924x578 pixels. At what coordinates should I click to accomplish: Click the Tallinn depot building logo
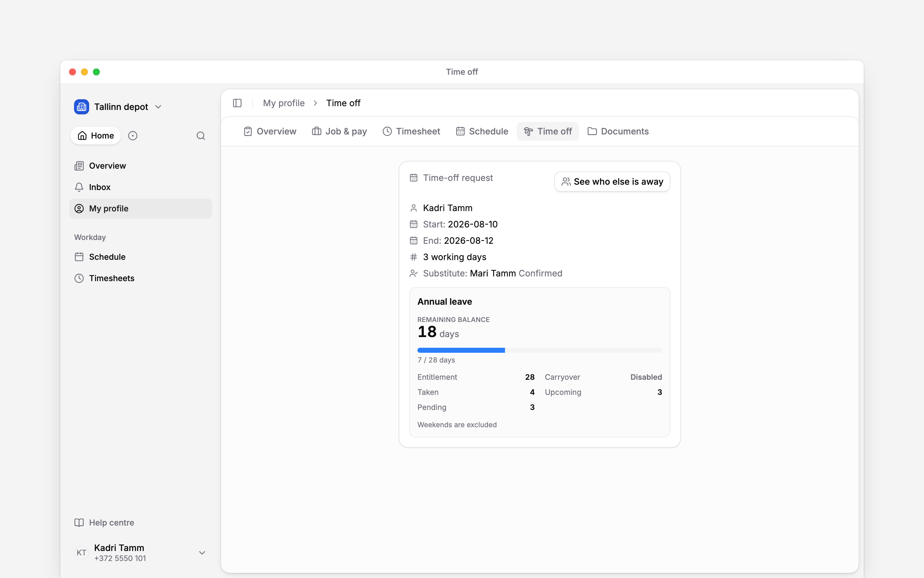click(x=81, y=107)
